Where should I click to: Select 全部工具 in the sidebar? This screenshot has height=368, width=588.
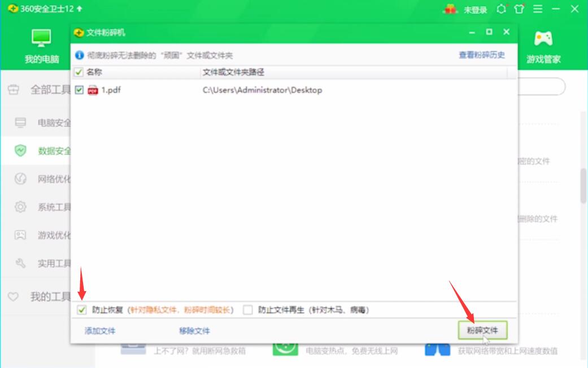point(50,90)
